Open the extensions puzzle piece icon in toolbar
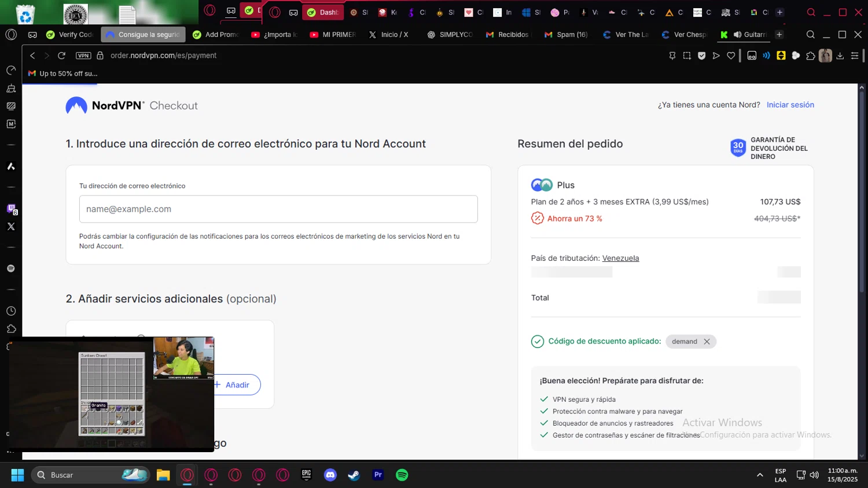 pyautogui.click(x=811, y=56)
